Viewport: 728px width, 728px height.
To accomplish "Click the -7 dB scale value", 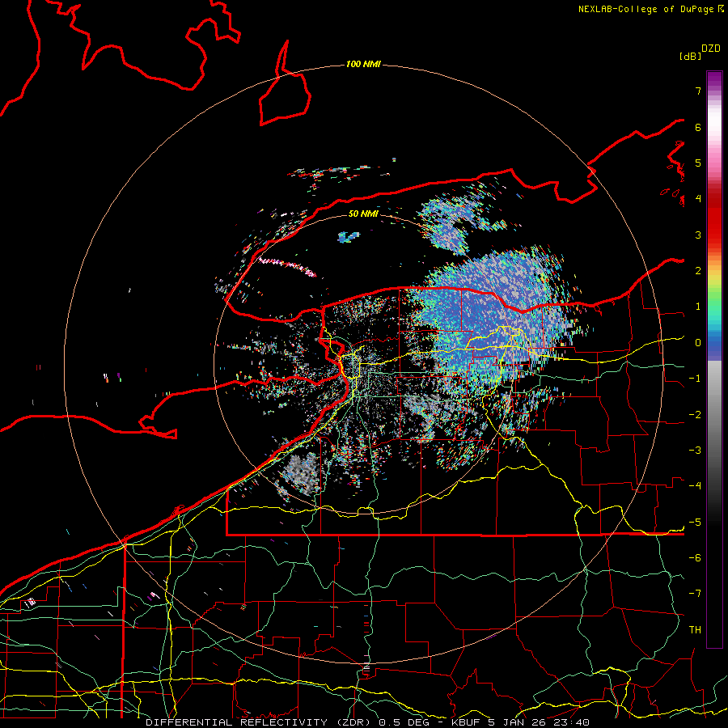I will pyautogui.click(x=695, y=594).
